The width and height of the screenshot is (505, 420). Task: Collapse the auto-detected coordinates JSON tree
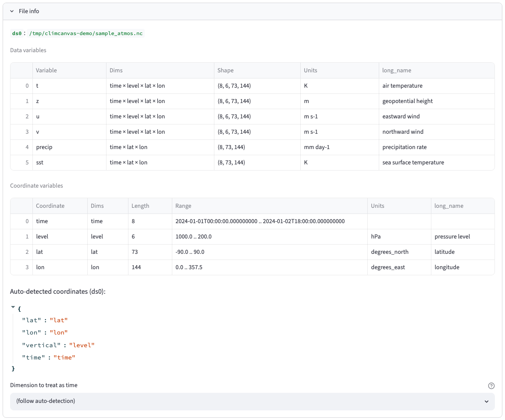13,307
